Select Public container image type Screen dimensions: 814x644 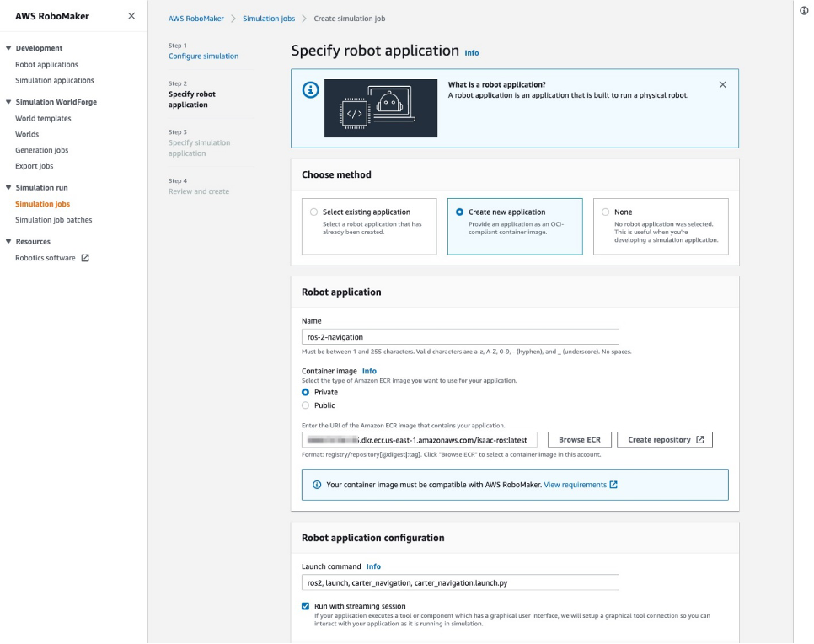pyautogui.click(x=305, y=405)
